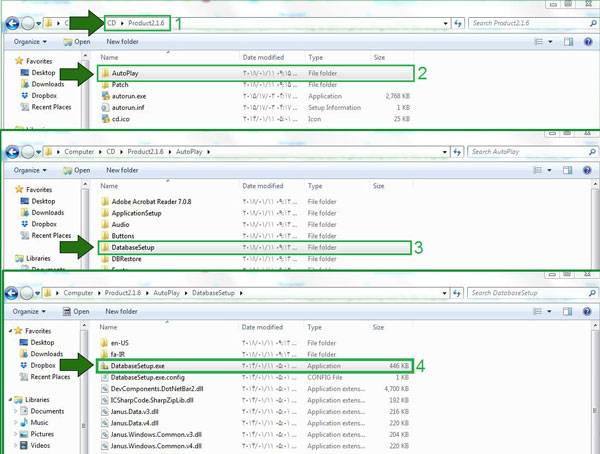Viewport: 600px width, 454px height.
Task: Click New folder in the DatabaseSetup window toolbar
Action: 122,312
